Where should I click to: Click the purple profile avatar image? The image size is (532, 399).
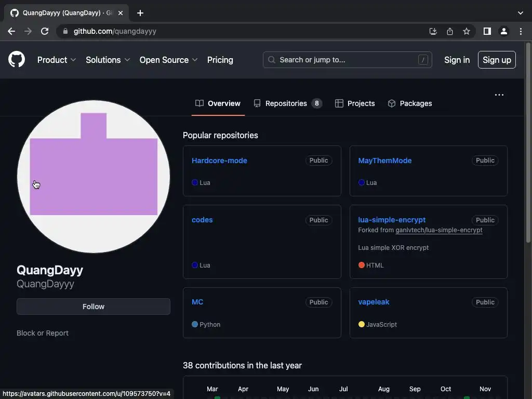pos(94,177)
